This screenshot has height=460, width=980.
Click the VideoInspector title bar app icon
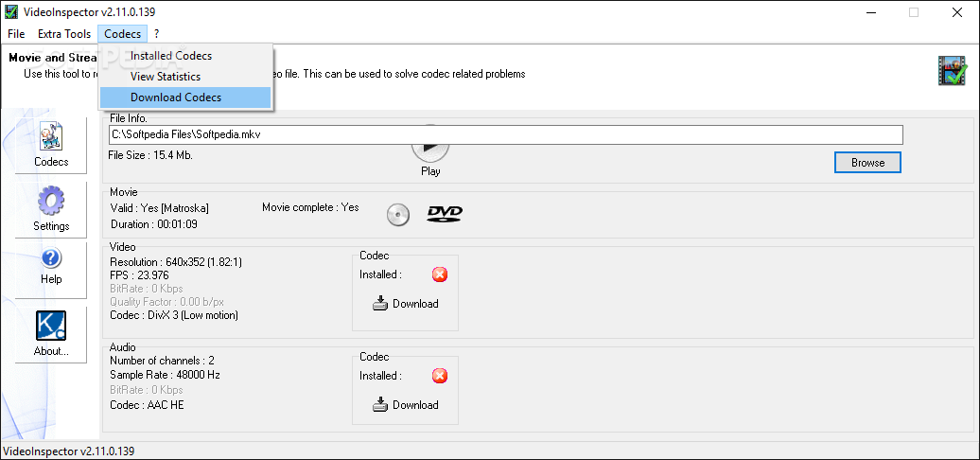pos(11,12)
